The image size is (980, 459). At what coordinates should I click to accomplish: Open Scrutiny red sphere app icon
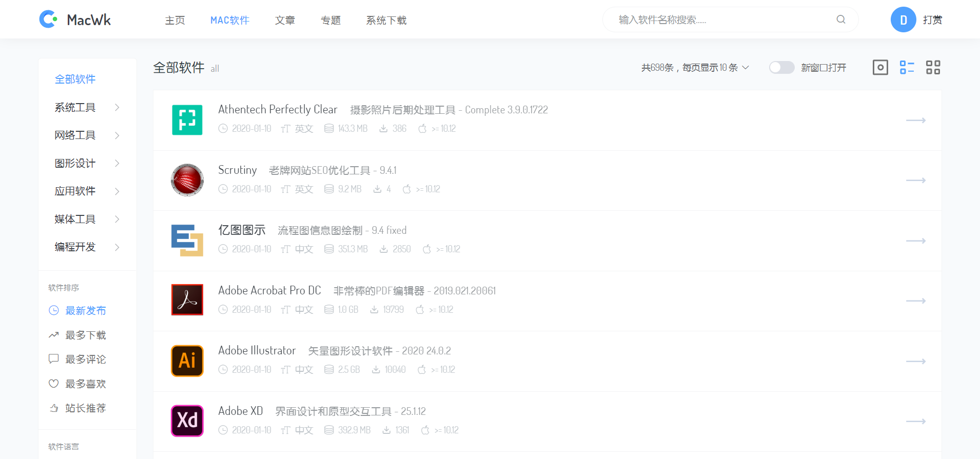187,180
